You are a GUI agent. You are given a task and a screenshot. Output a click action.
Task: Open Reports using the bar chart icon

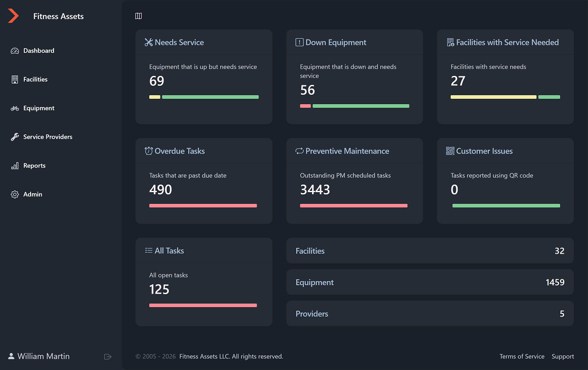pos(15,165)
